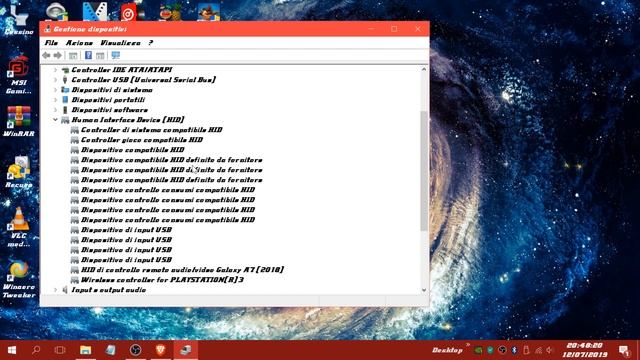Open the MSI Gaming desktop shortcut

point(18,76)
